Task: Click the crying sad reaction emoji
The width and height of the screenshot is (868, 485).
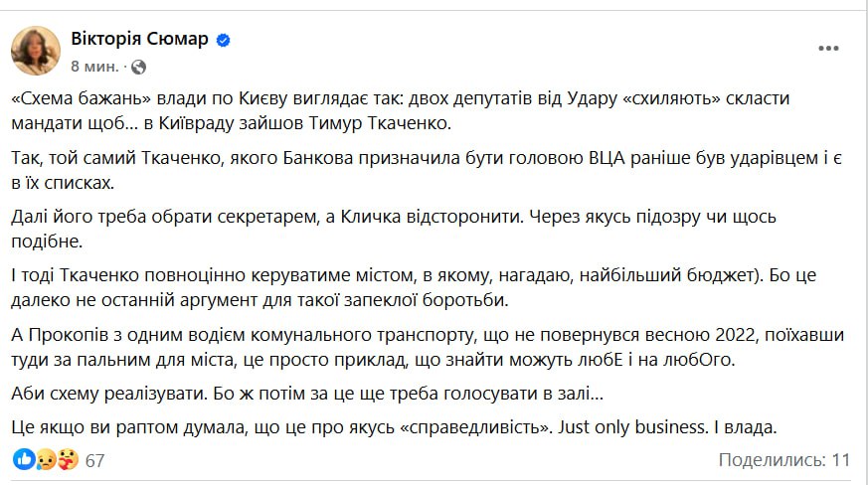Action: point(46,459)
